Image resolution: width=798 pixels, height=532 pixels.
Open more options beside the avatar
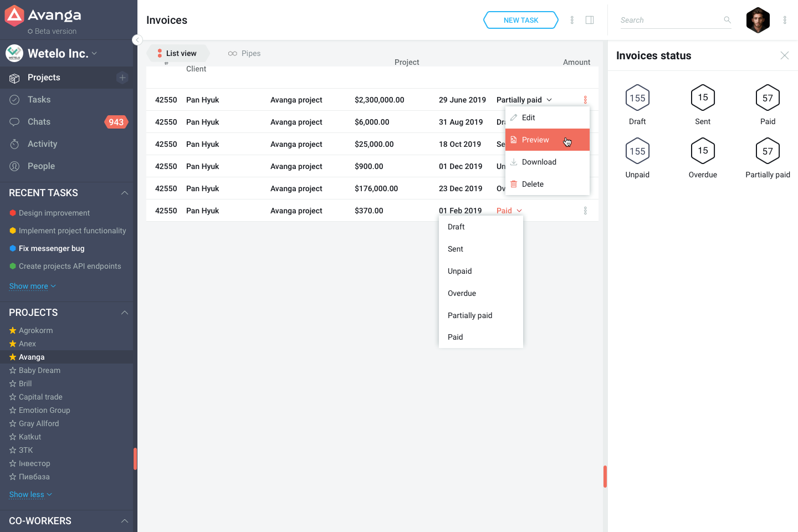[x=785, y=20]
